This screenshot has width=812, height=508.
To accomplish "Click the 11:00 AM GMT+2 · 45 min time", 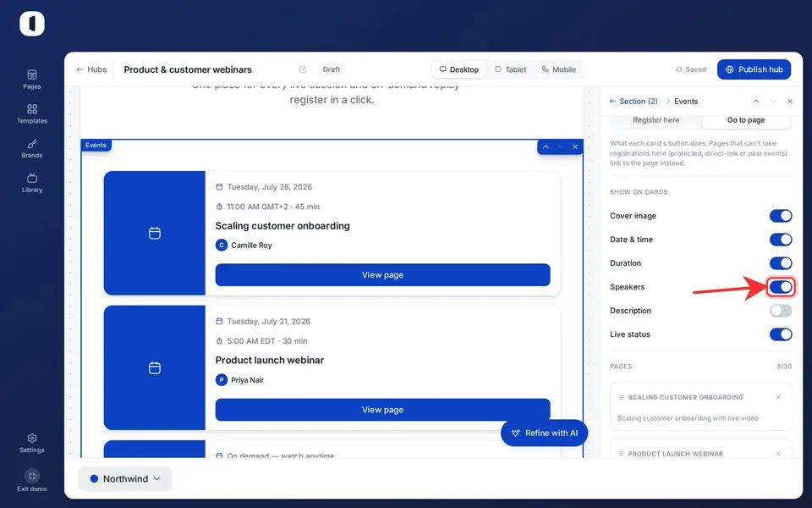I will pyautogui.click(x=273, y=207).
